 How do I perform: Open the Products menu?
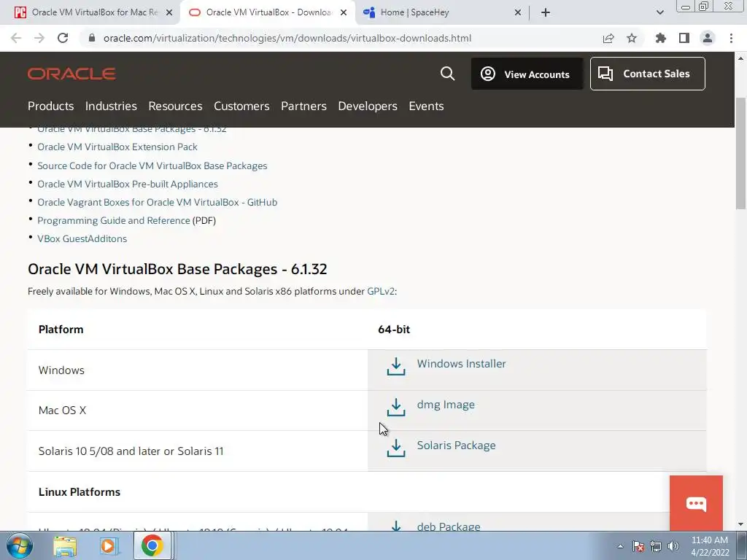pyautogui.click(x=50, y=106)
